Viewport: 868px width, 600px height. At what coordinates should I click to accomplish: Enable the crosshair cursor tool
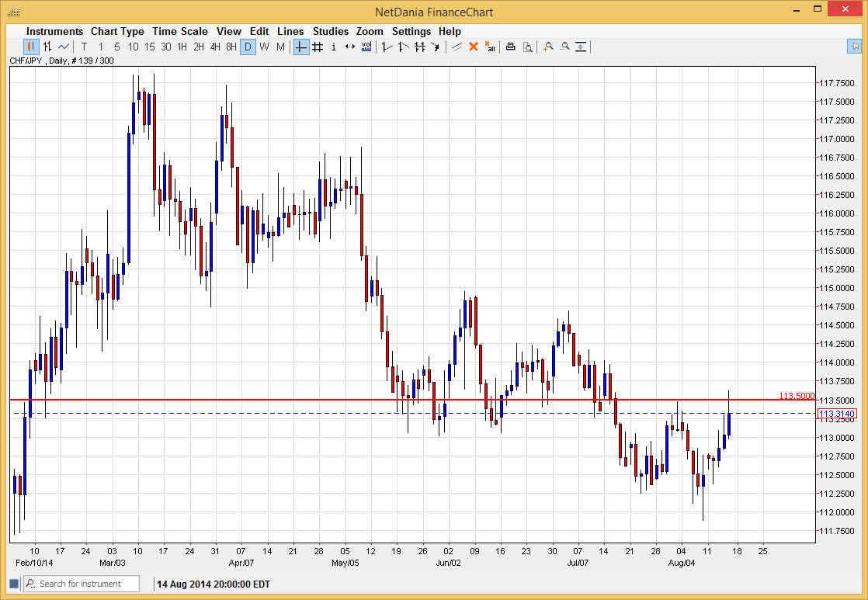(x=300, y=47)
